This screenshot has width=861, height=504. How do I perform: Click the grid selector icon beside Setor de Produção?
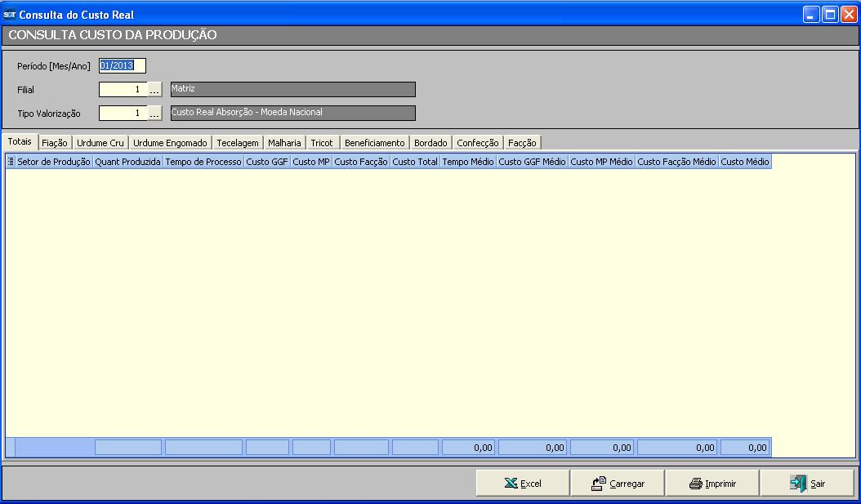point(11,163)
